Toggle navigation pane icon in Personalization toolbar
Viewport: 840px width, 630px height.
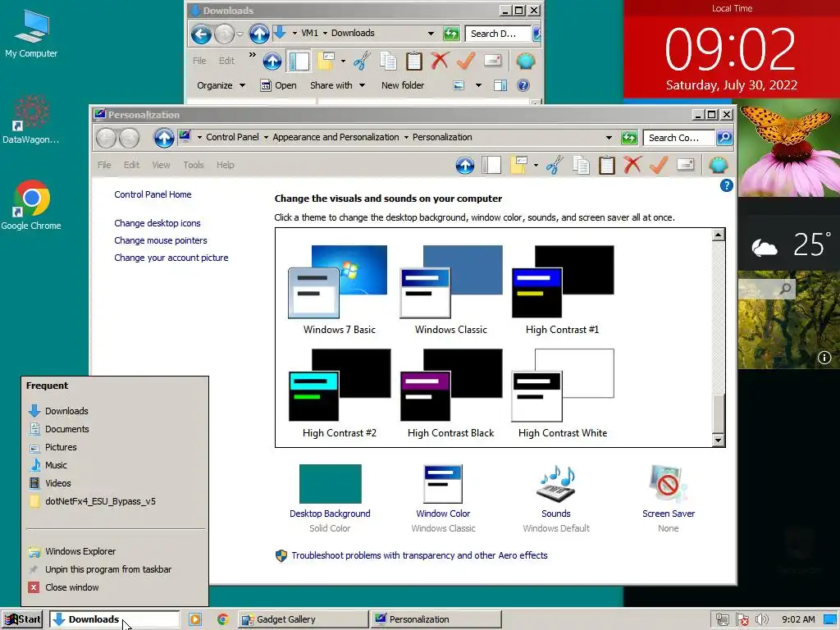point(491,165)
